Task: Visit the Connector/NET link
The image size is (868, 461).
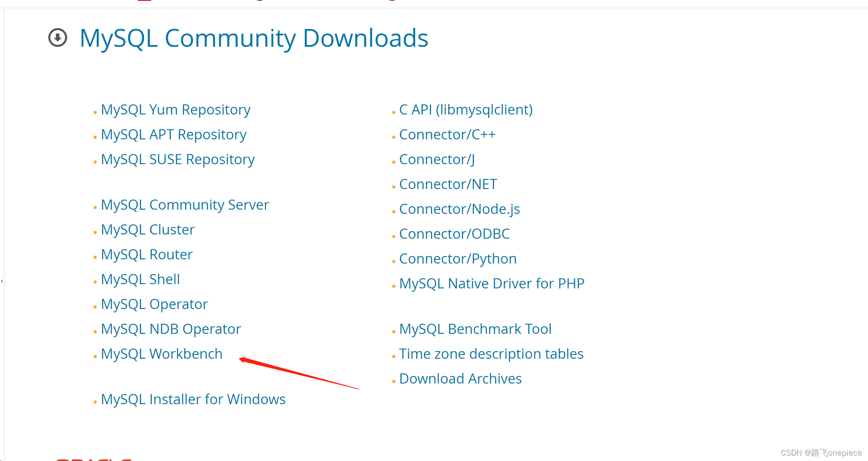Action: pyautogui.click(x=448, y=184)
